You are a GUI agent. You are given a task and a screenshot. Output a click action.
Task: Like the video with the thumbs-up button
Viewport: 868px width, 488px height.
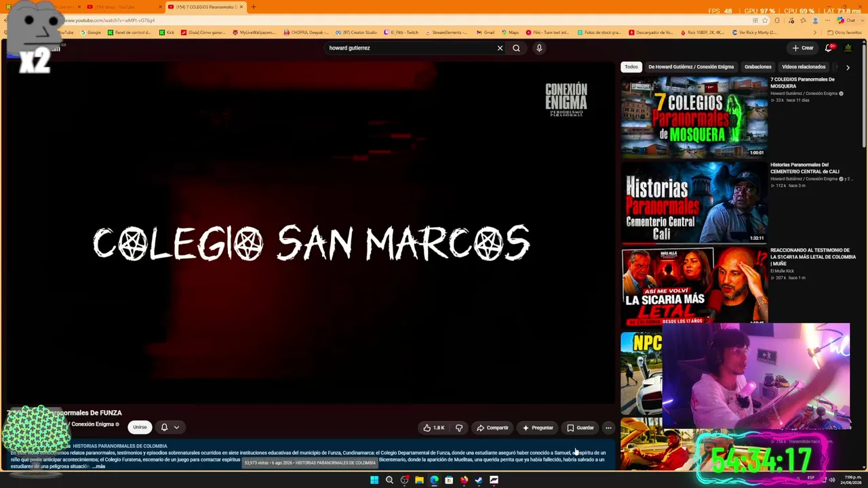pyautogui.click(x=434, y=428)
